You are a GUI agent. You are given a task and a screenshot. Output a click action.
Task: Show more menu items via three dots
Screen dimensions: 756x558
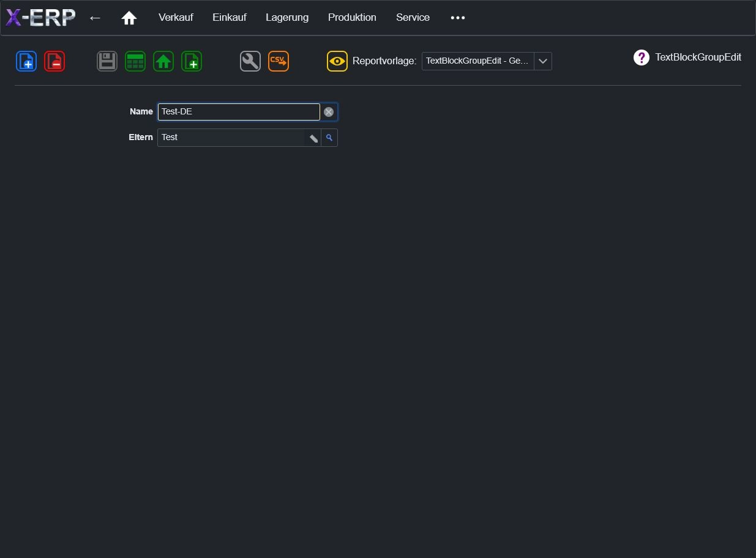[458, 18]
